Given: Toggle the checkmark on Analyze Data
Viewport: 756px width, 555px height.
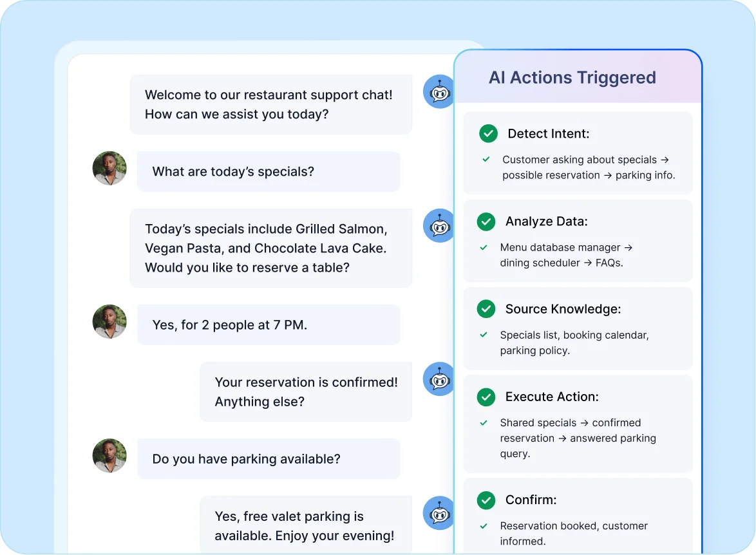Looking at the screenshot, I should [x=486, y=221].
